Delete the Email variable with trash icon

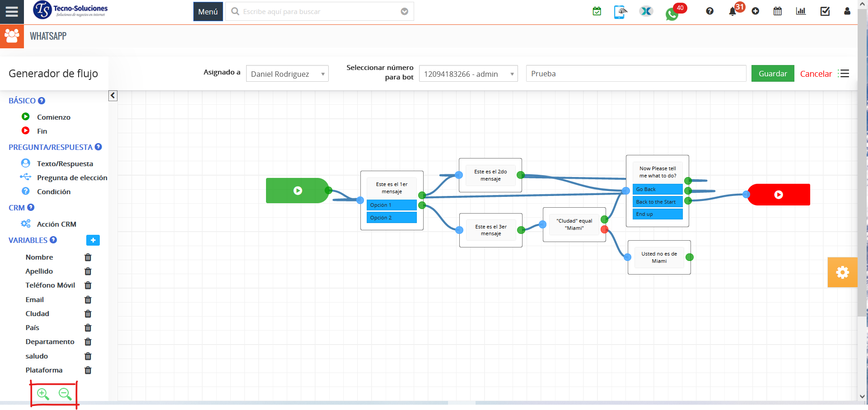tap(88, 300)
